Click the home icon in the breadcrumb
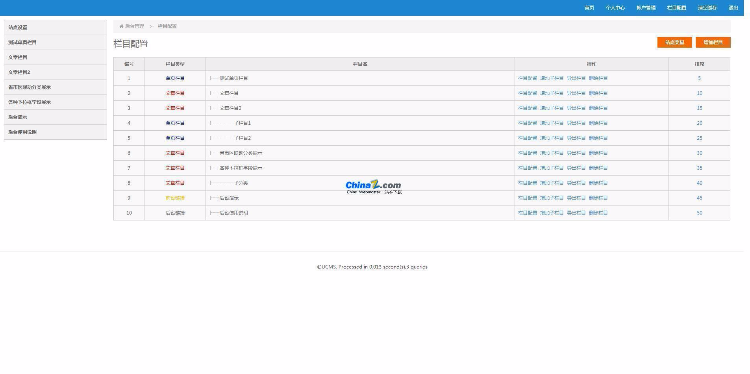This screenshot has height=374, width=750. pos(121,26)
